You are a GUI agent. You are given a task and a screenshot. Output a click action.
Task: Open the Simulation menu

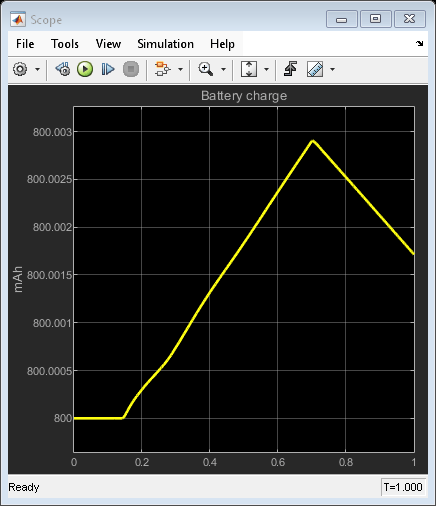coord(165,44)
